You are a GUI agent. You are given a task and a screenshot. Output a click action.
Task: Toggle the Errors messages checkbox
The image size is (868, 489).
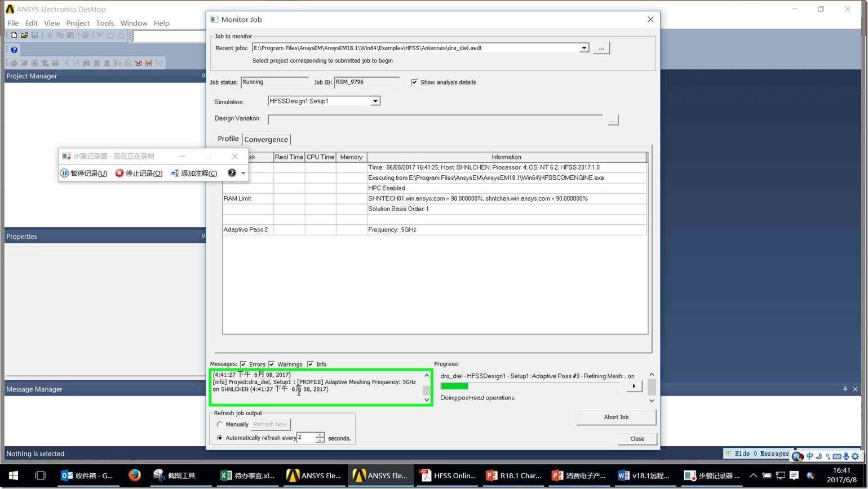tap(243, 364)
